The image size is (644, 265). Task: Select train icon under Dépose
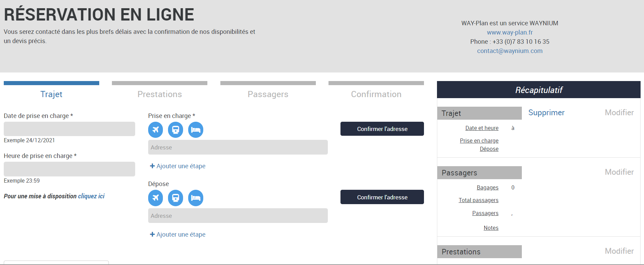pyautogui.click(x=176, y=198)
